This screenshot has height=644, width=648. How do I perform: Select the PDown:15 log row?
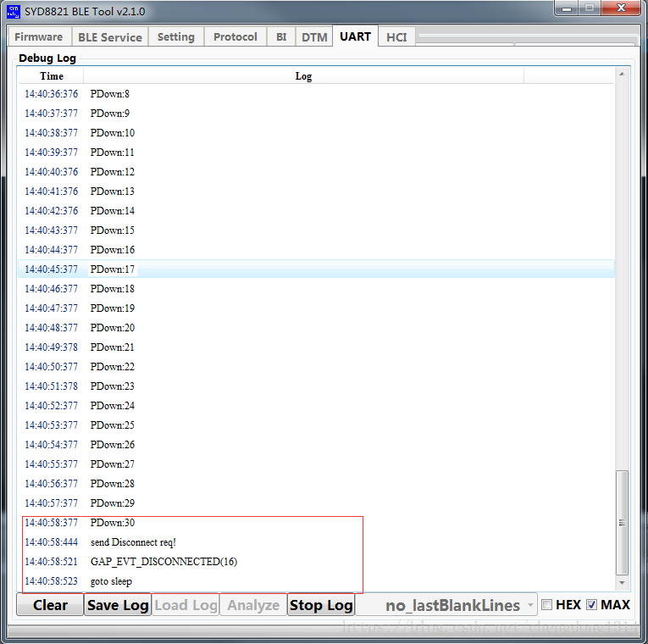point(316,230)
